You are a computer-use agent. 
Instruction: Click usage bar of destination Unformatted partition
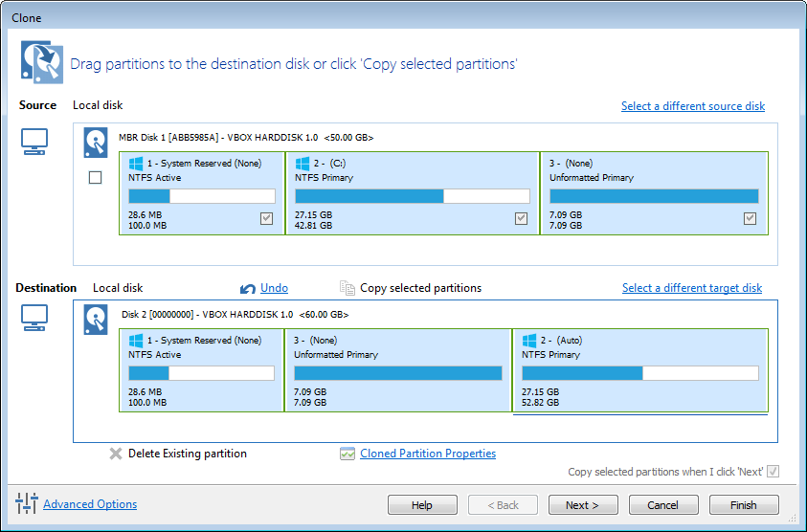[x=398, y=373]
